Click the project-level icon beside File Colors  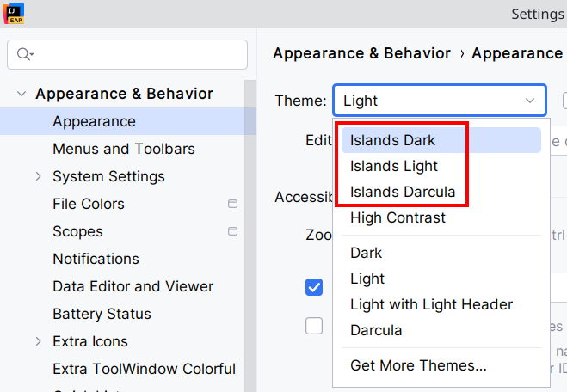[x=232, y=204]
